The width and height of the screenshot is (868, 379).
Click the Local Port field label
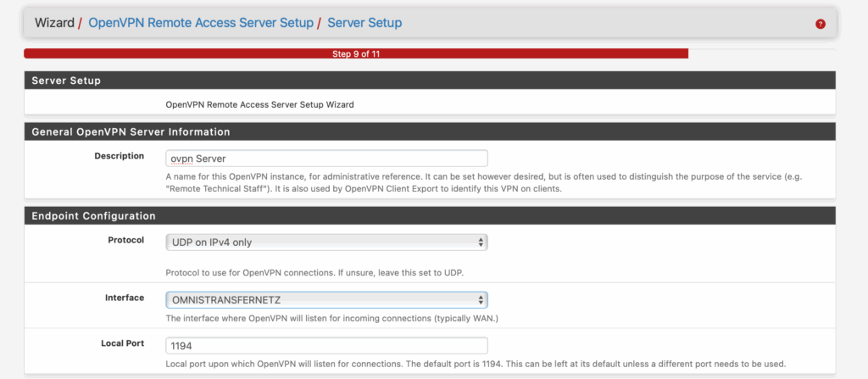122,343
